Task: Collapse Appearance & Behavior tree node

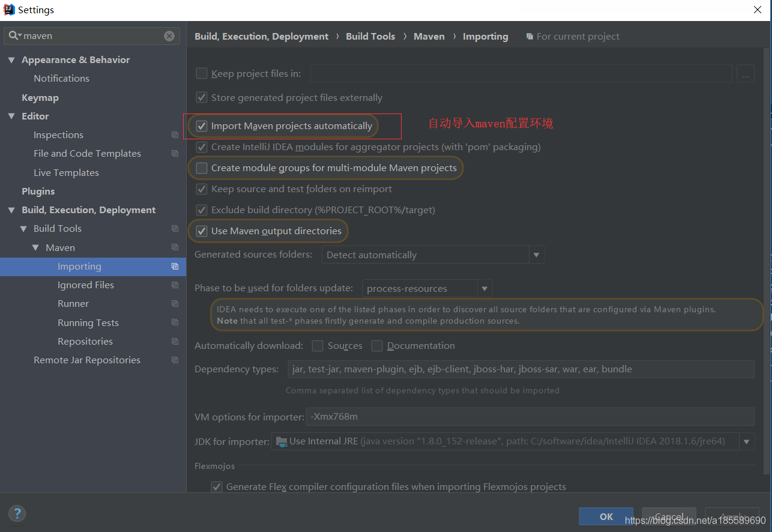Action: pos(11,60)
